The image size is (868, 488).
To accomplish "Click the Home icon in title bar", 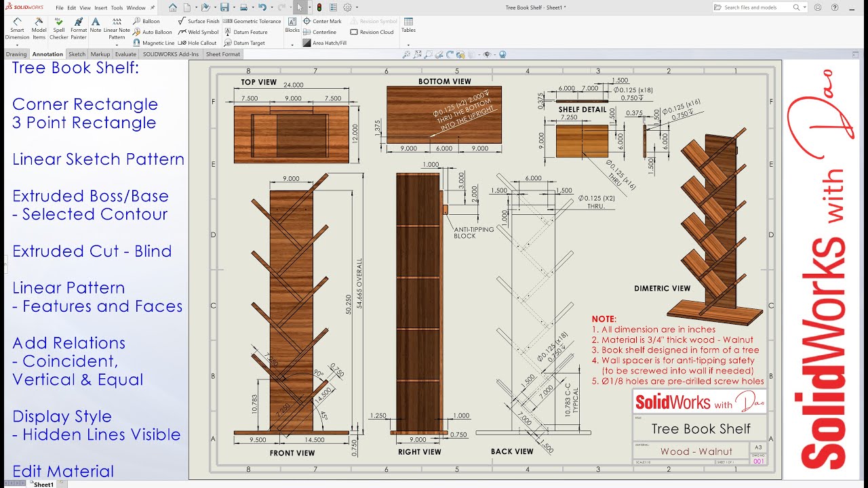I will [173, 7].
